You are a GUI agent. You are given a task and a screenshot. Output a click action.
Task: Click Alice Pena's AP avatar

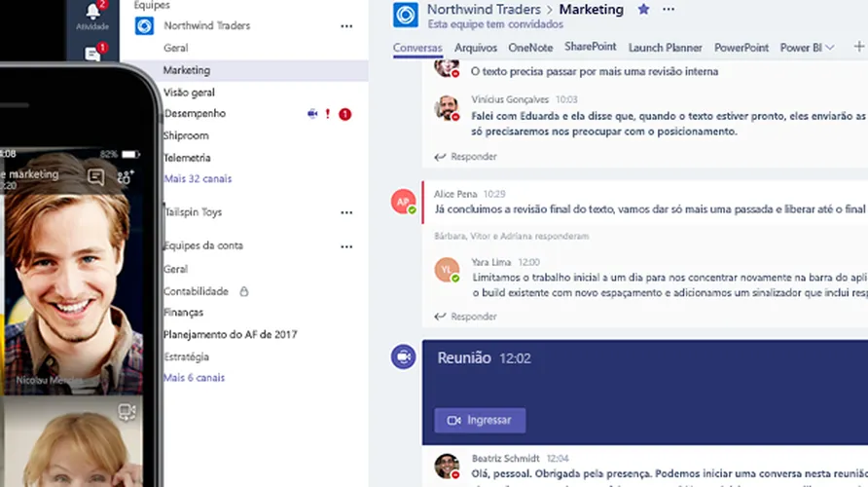point(403,201)
